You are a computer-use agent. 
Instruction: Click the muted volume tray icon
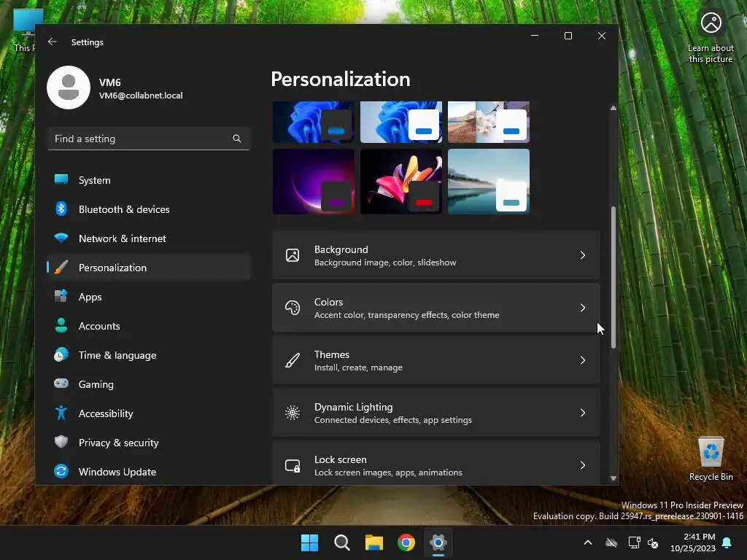click(x=653, y=542)
